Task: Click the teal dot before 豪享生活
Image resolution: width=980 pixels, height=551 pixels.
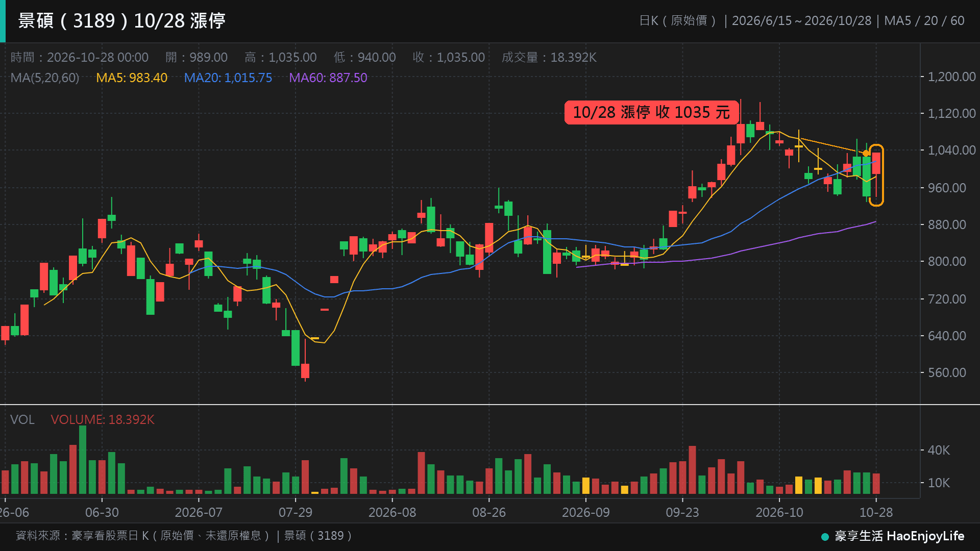Action: pyautogui.click(x=825, y=537)
